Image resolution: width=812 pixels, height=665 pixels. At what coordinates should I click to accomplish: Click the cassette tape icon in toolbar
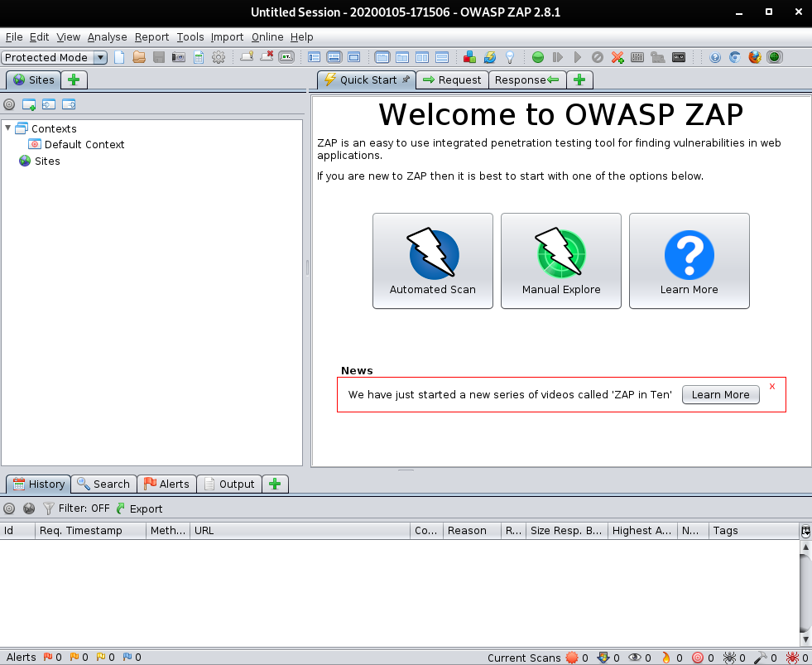(679, 57)
